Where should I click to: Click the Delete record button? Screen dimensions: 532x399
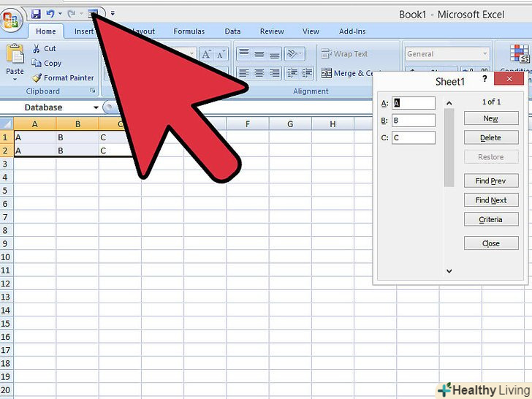pyautogui.click(x=491, y=137)
